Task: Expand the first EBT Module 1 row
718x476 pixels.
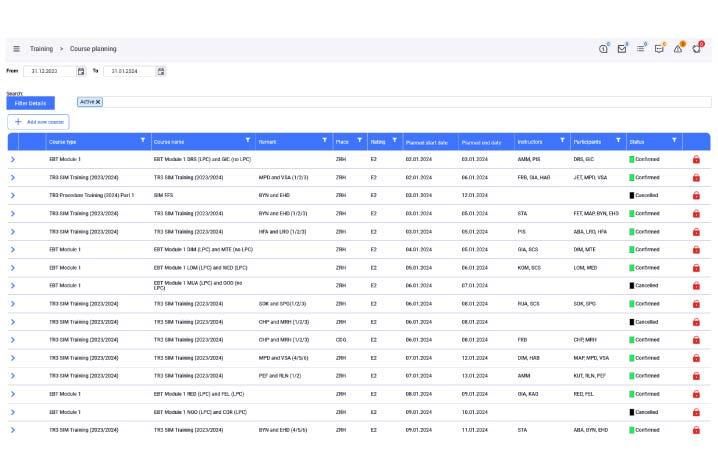Action: pyautogui.click(x=13, y=159)
